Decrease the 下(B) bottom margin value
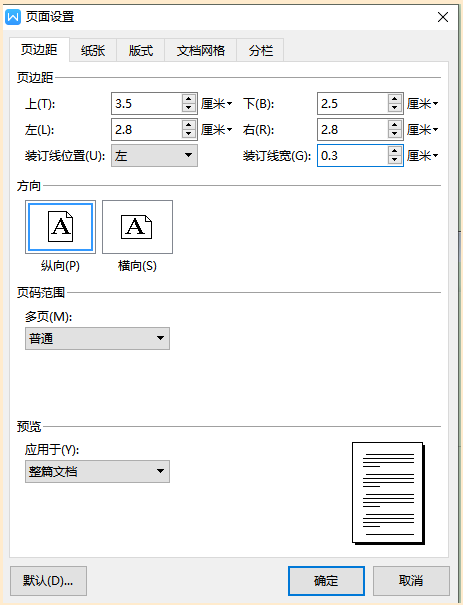 tap(394, 108)
